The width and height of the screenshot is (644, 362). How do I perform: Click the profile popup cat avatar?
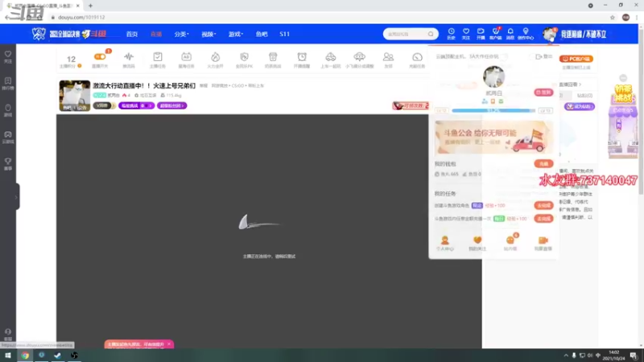[x=493, y=76]
